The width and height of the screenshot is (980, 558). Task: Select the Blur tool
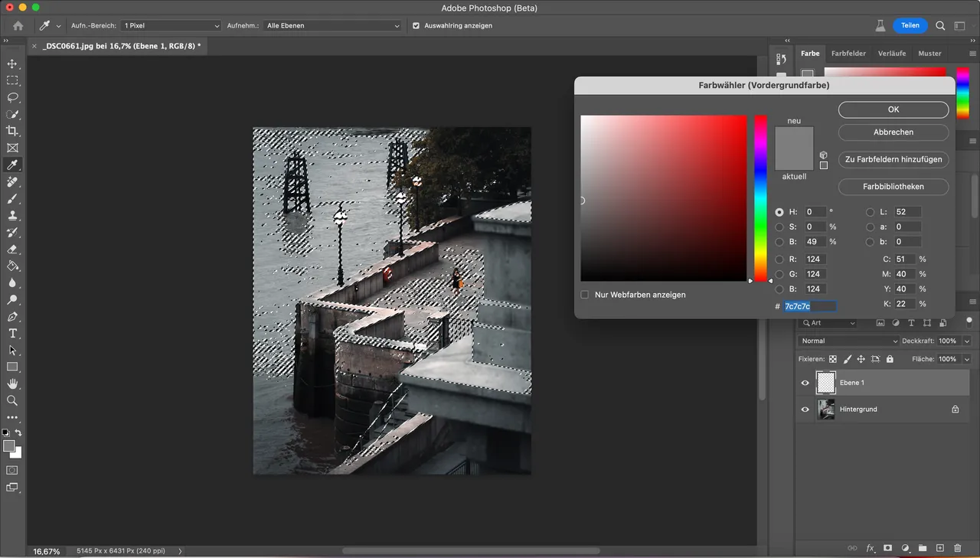(x=12, y=282)
